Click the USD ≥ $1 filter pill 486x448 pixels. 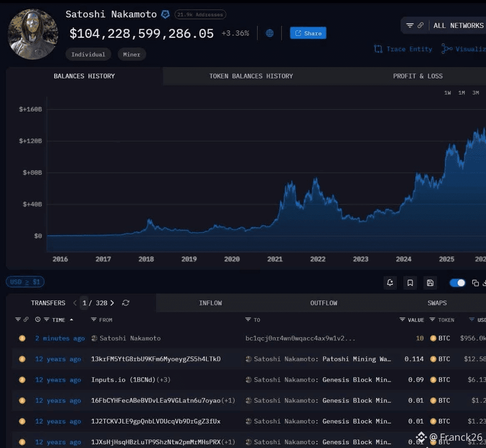click(x=25, y=282)
